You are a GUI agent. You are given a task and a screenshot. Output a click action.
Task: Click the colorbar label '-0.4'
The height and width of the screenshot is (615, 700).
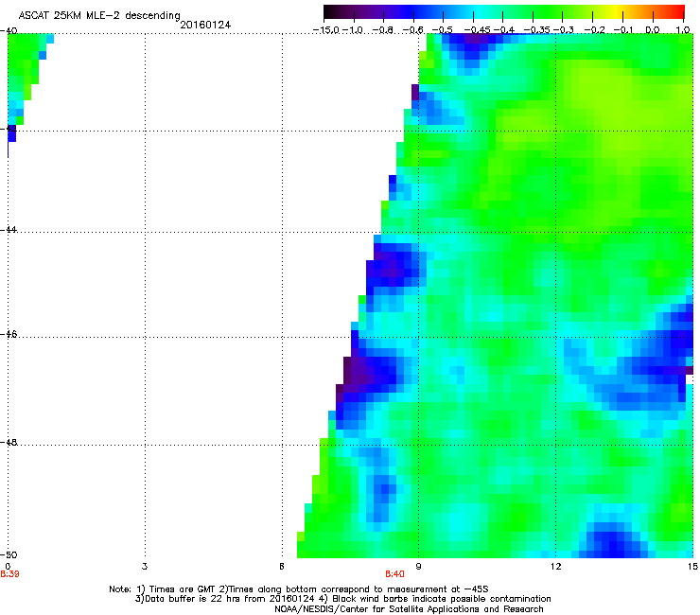click(x=504, y=30)
